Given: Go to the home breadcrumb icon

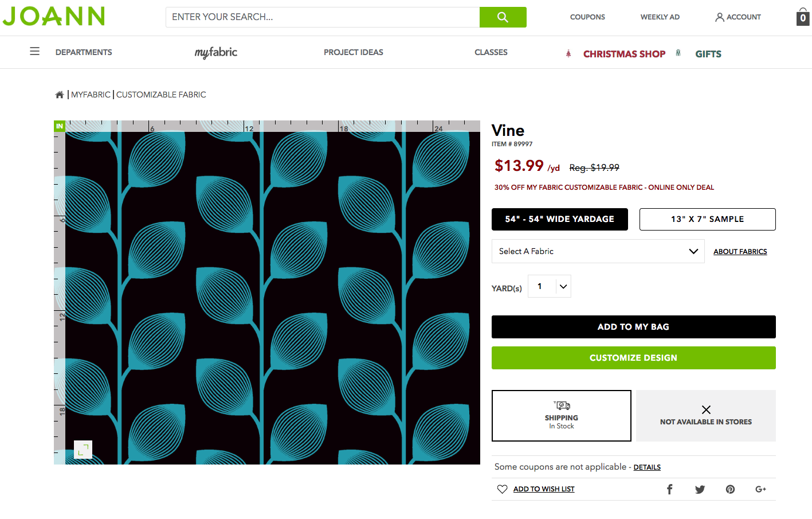Looking at the screenshot, I should [60, 95].
